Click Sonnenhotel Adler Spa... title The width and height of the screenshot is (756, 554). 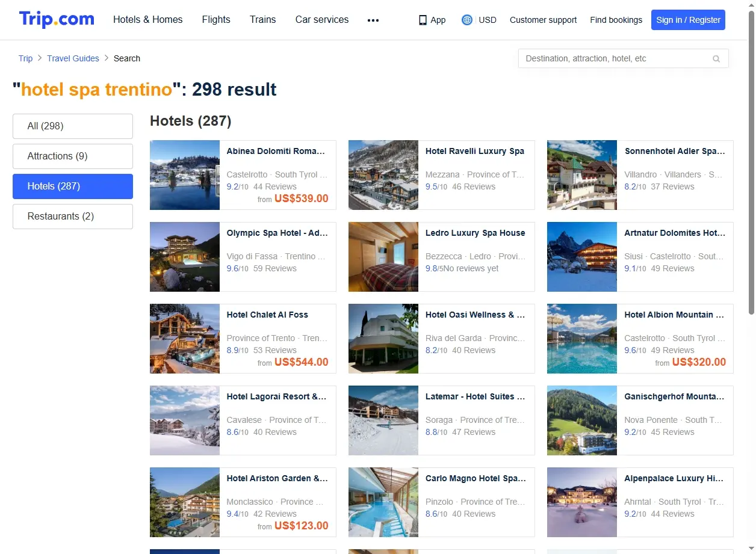click(x=675, y=152)
